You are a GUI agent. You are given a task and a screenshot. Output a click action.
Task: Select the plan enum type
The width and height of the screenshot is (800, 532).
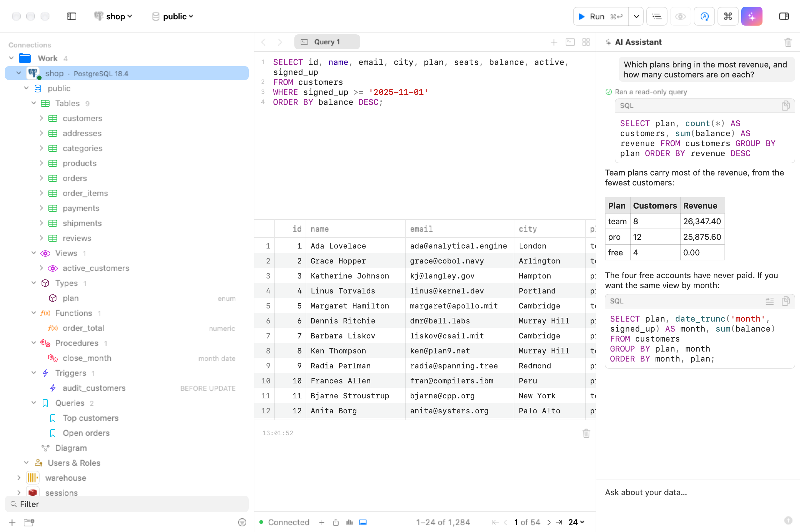tap(71, 298)
